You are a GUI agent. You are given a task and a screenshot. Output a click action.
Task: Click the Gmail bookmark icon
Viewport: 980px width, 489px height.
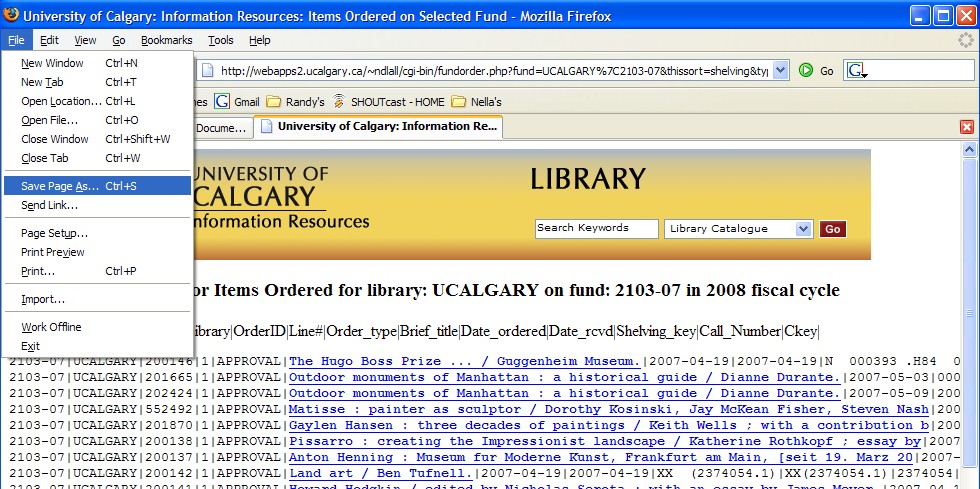222,101
